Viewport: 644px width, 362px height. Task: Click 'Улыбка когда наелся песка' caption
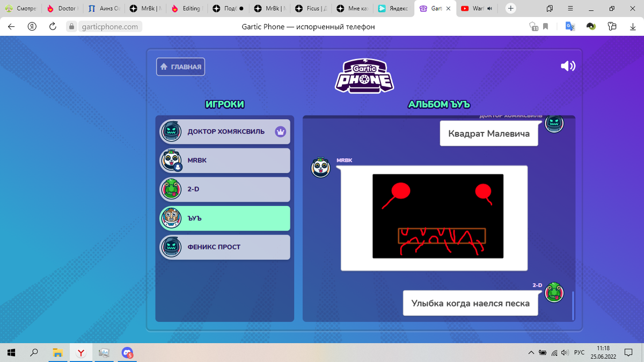tap(471, 303)
